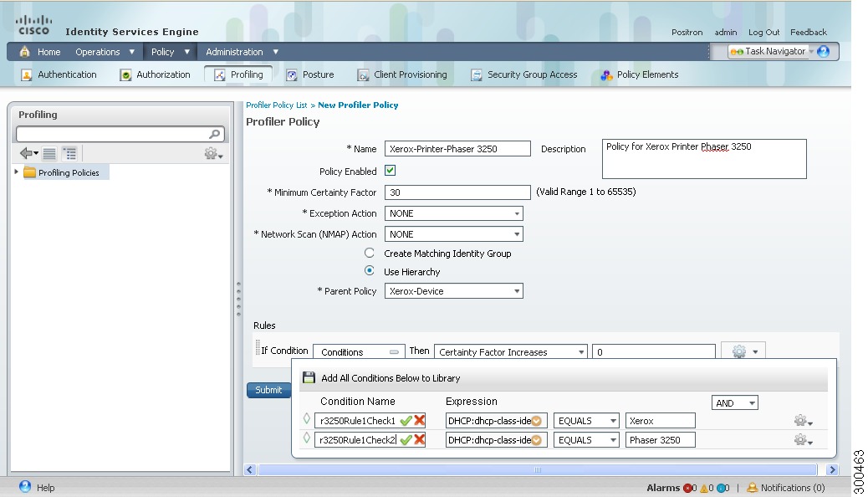Screen dimensions: 868x497
Task: Click the yellow warning alarms indicator
Action: click(706, 488)
